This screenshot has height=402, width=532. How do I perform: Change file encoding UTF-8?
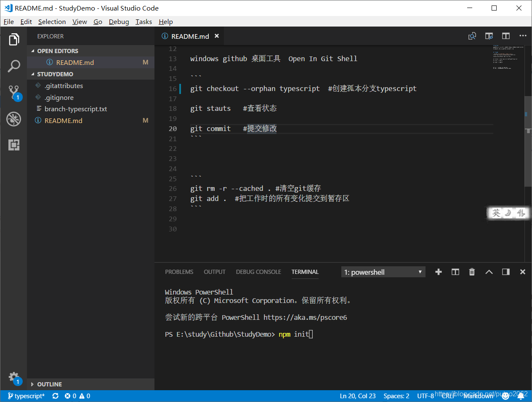click(426, 396)
